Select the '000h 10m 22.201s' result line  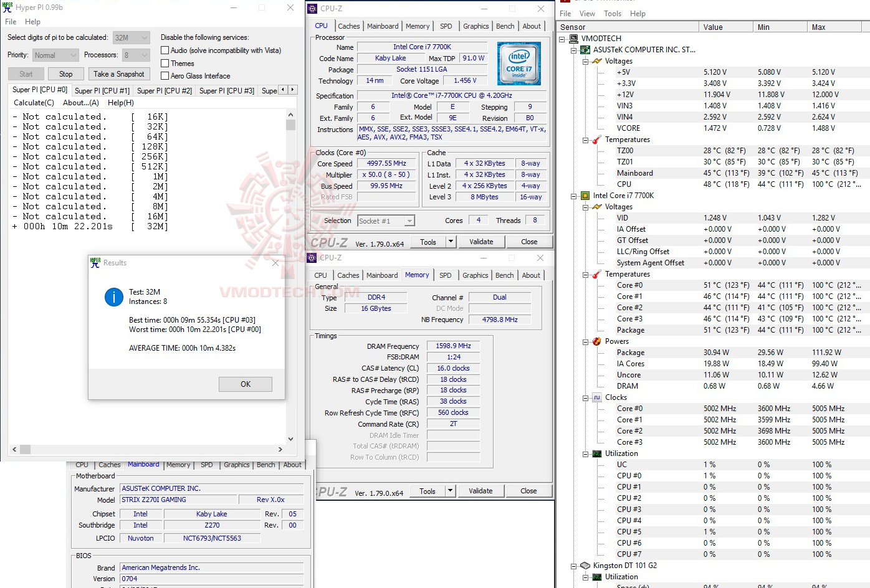click(x=90, y=227)
